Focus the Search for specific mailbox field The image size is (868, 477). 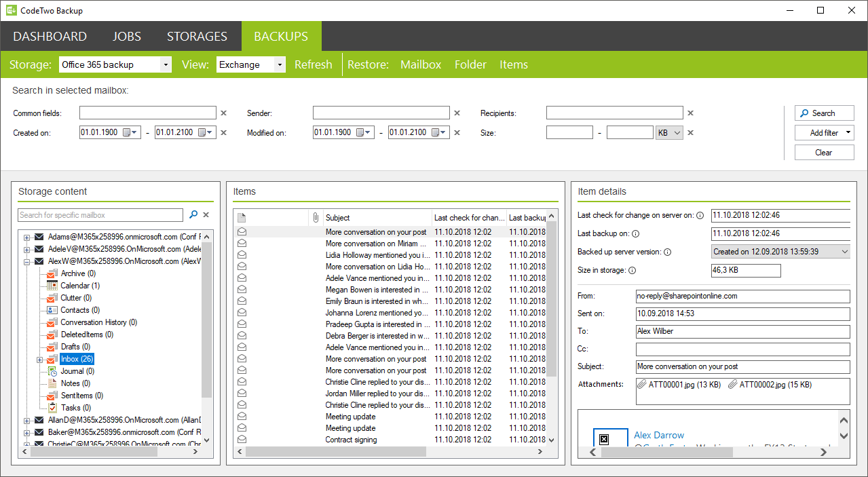point(100,215)
